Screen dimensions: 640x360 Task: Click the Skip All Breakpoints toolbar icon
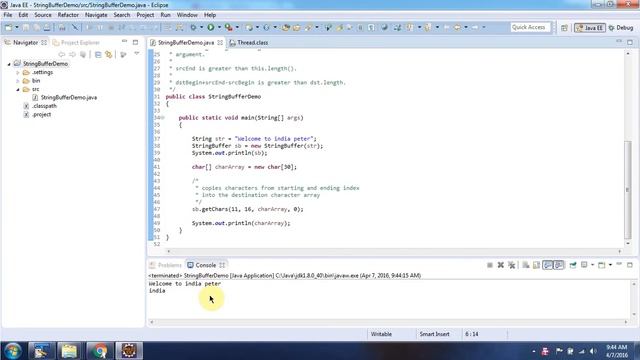pyautogui.click(x=75, y=27)
